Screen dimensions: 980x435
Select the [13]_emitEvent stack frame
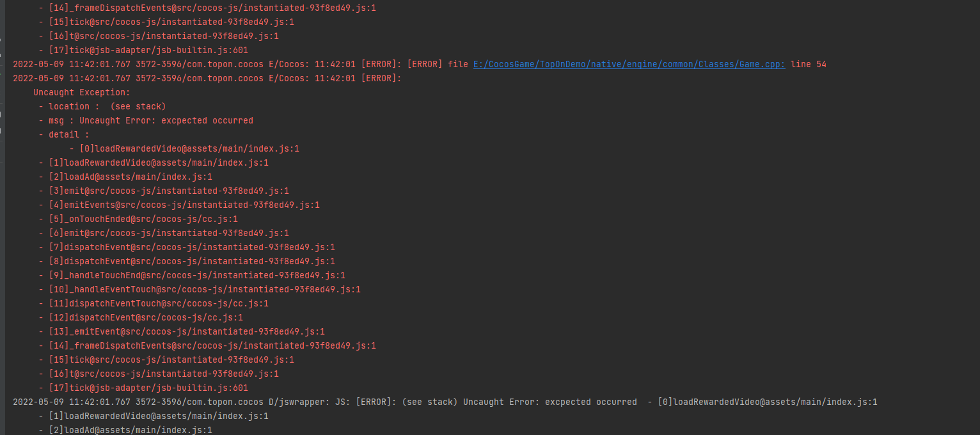coord(182,331)
